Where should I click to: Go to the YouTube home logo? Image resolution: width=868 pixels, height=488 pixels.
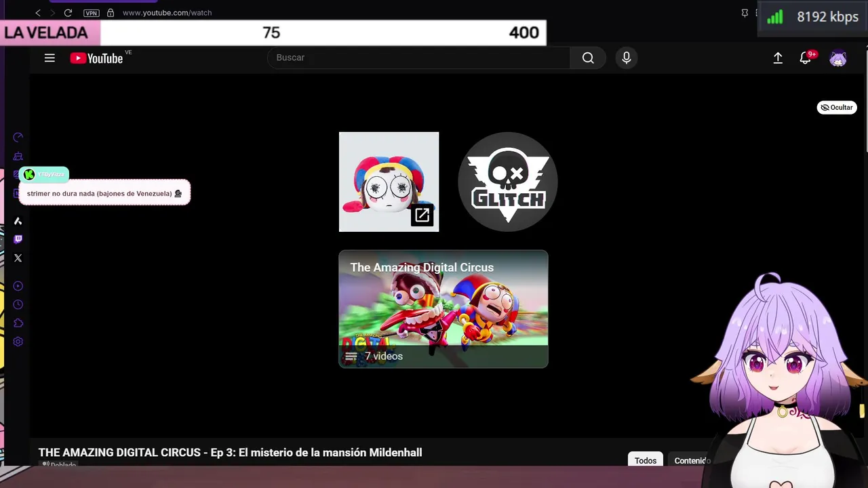[x=97, y=58]
